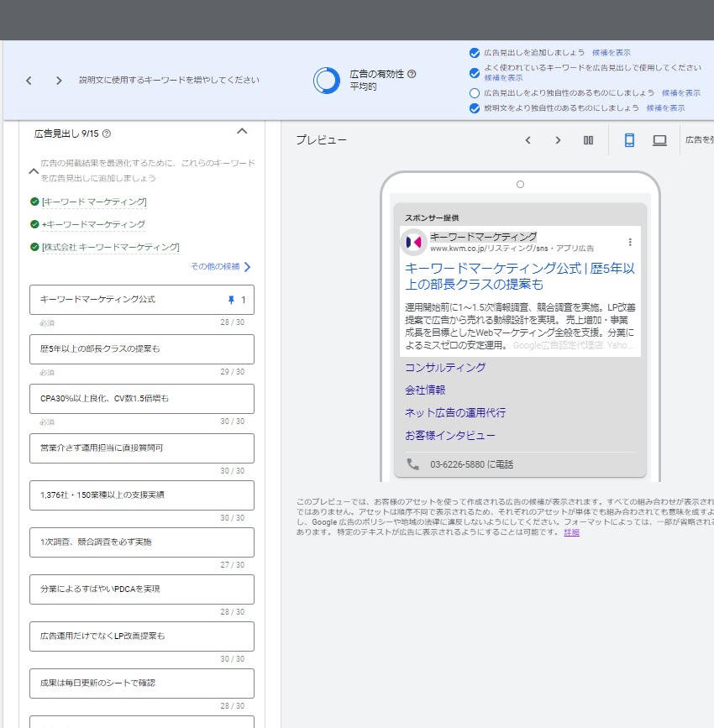Open help icon beside 広告見出し 9/15
Image resolution: width=714 pixels, height=728 pixels.
pyautogui.click(x=107, y=134)
